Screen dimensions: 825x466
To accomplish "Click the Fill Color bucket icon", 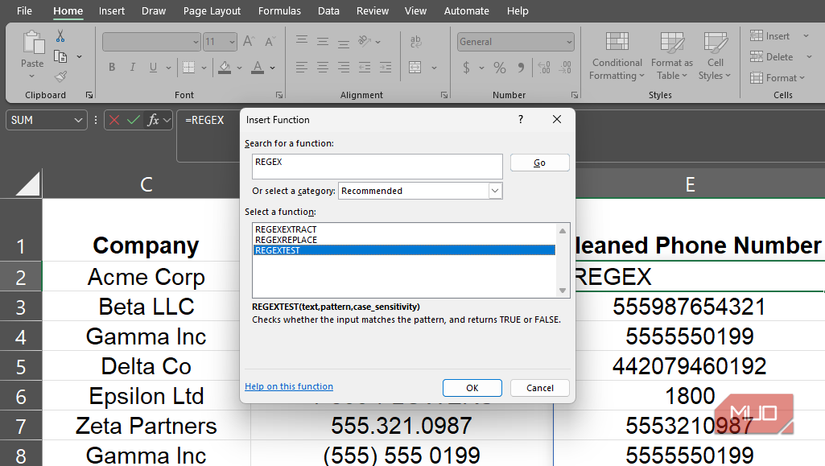I will coord(225,67).
